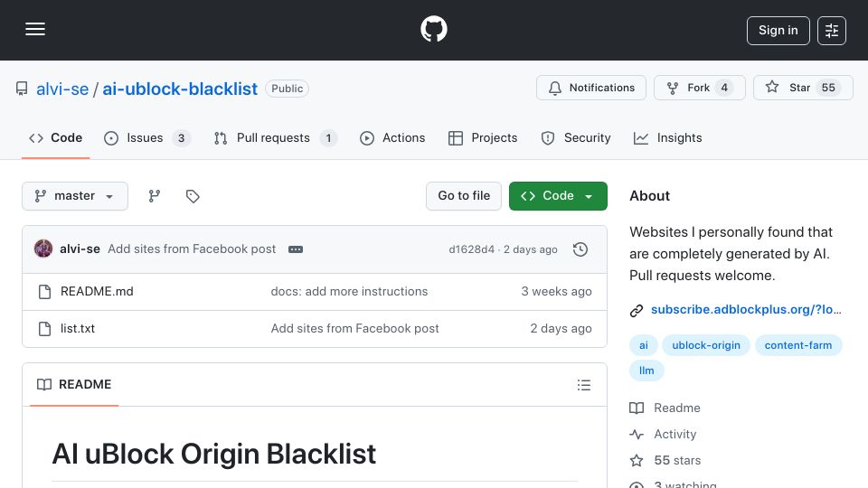Open the ai-ublock-blacklist repository link
Viewport: 868px width, 488px height.
pos(180,89)
